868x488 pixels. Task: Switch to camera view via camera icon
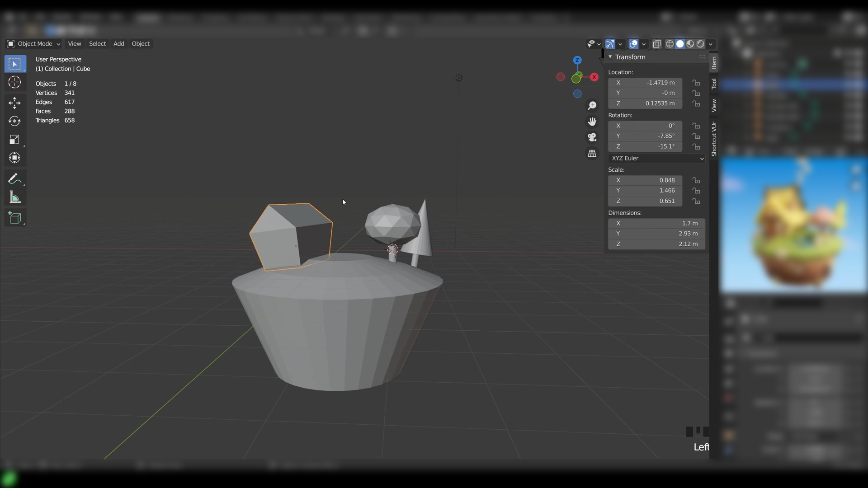point(592,137)
